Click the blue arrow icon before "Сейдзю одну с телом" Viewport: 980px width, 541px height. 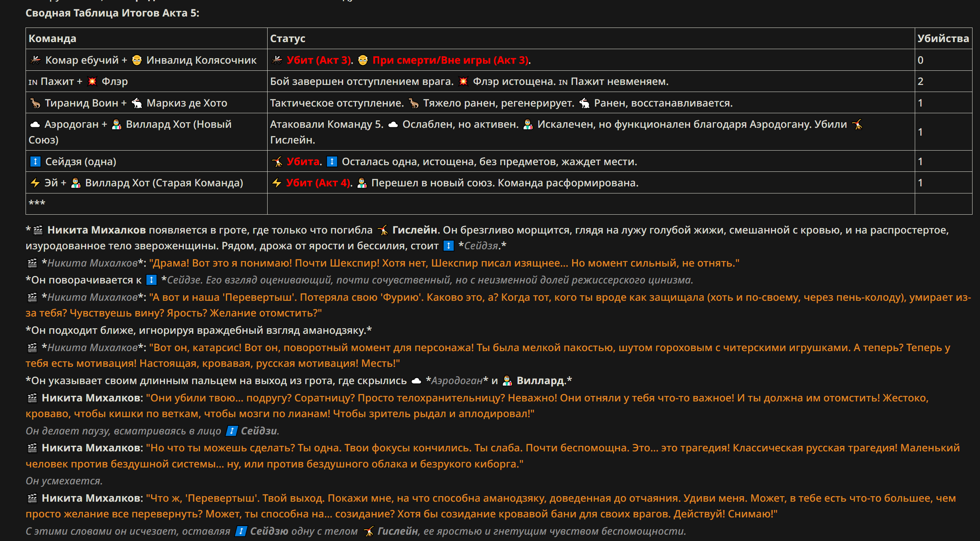pos(241,531)
